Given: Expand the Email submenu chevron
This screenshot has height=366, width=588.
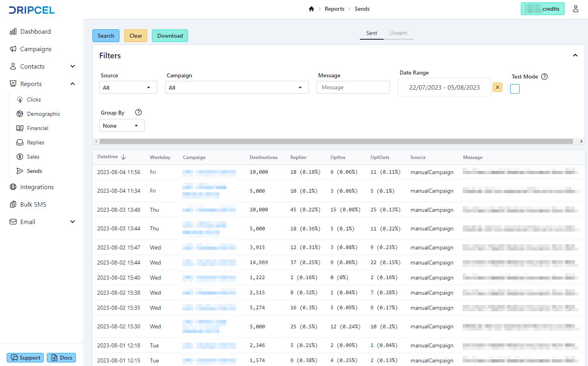Looking at the screenshot, I should (73, 222).
